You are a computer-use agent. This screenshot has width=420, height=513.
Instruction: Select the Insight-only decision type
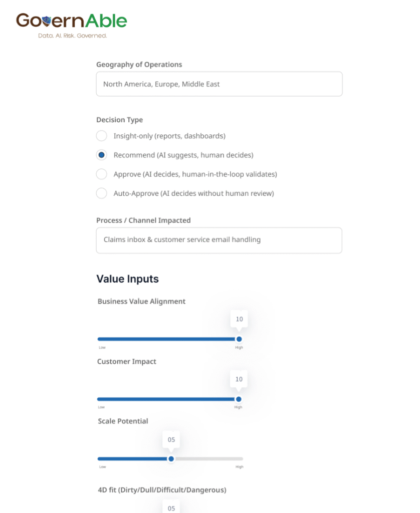tap(102, 136)
